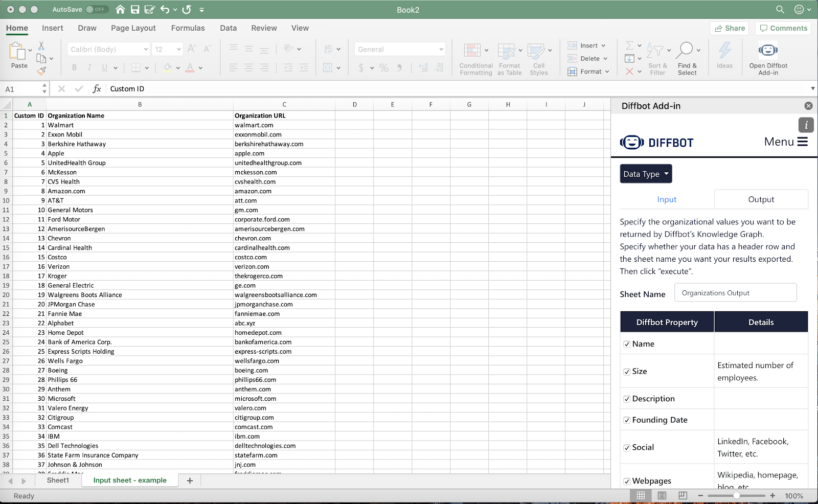Select cell containing walmart.com
818x504 pixels.
click(x=284, y=125)
